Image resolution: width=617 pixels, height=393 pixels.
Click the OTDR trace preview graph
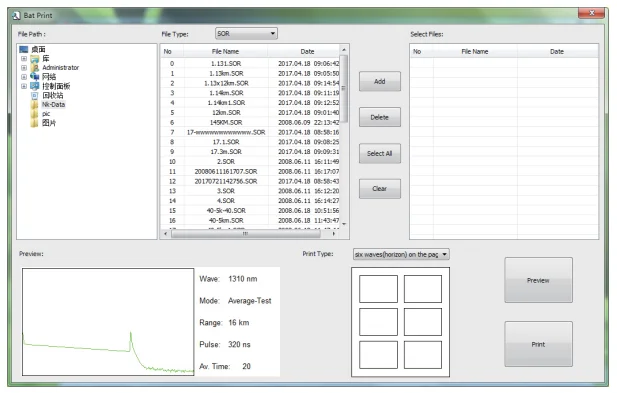coord(108,322)
